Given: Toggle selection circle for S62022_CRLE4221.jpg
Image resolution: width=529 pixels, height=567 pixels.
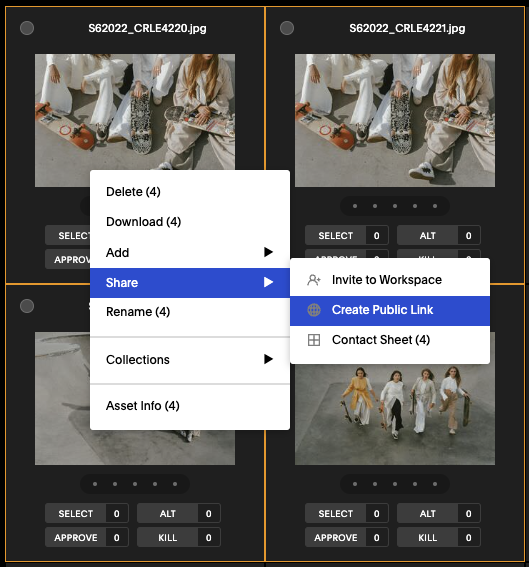Looking at the screenshot, I should [x=287, y=28].
